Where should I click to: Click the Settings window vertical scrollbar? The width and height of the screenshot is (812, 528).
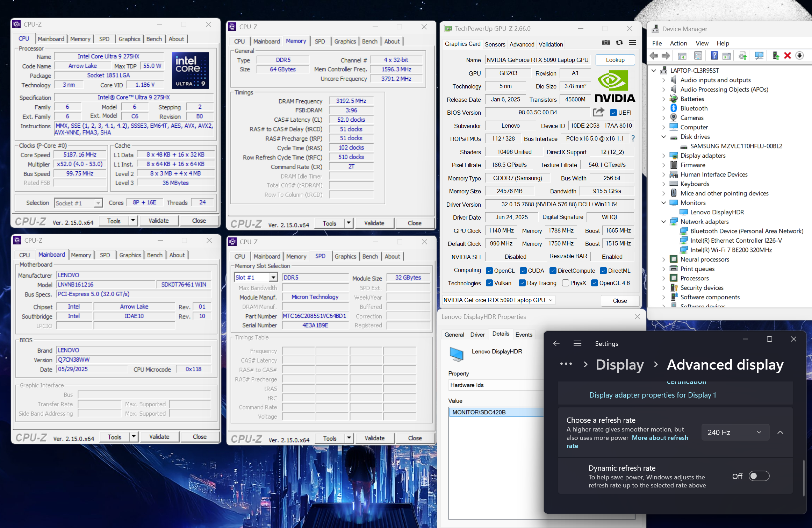(804, 478)
